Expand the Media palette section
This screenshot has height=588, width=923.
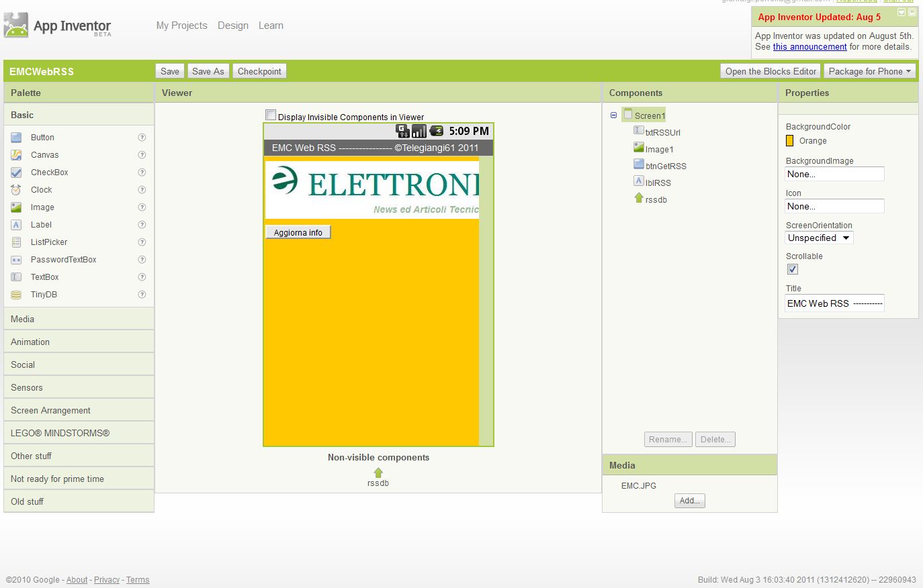(79, 319)
